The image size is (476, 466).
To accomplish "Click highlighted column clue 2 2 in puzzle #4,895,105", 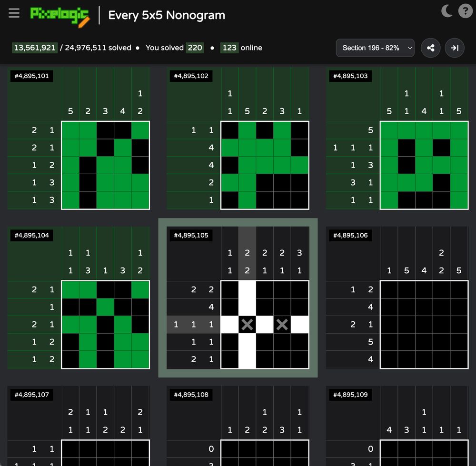I will coord(247,254).
